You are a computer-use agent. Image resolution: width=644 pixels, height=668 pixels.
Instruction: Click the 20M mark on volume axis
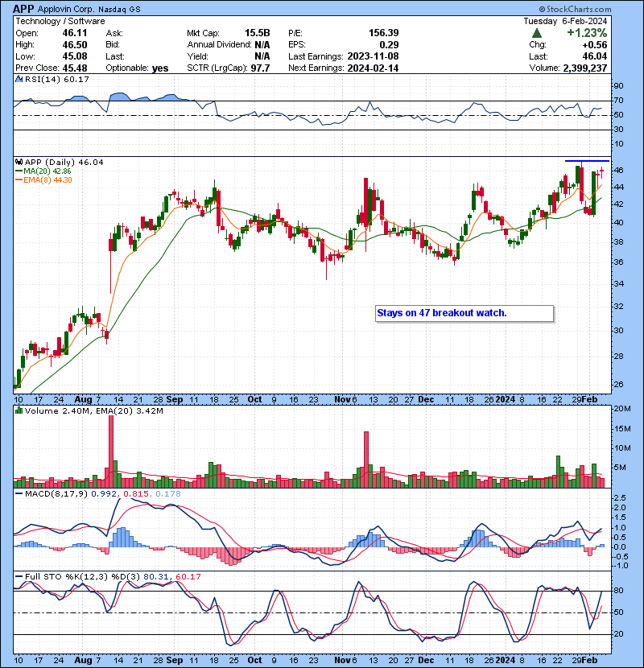coord(621,409)
